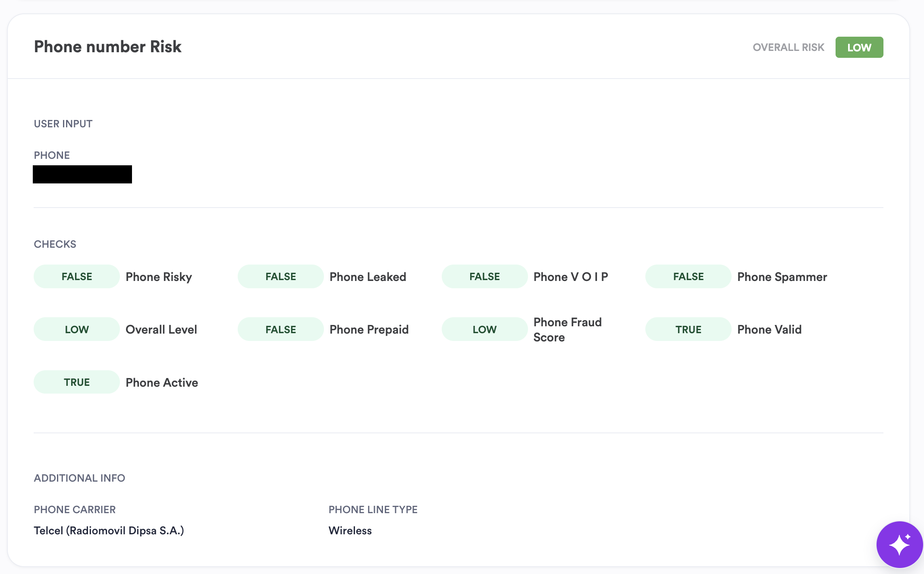Click the Wireless phone line type value
This screenshot has width=924, height=574.
350,530
